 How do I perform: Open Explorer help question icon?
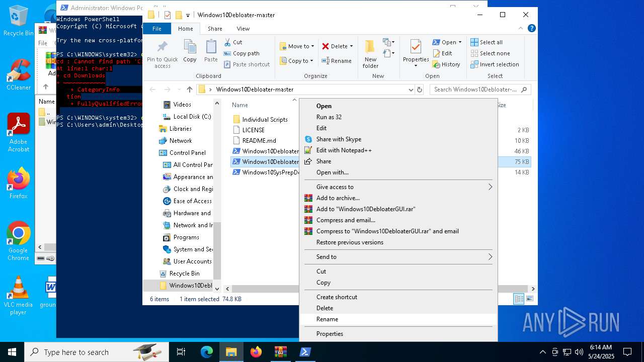click(x=532, y=29)
